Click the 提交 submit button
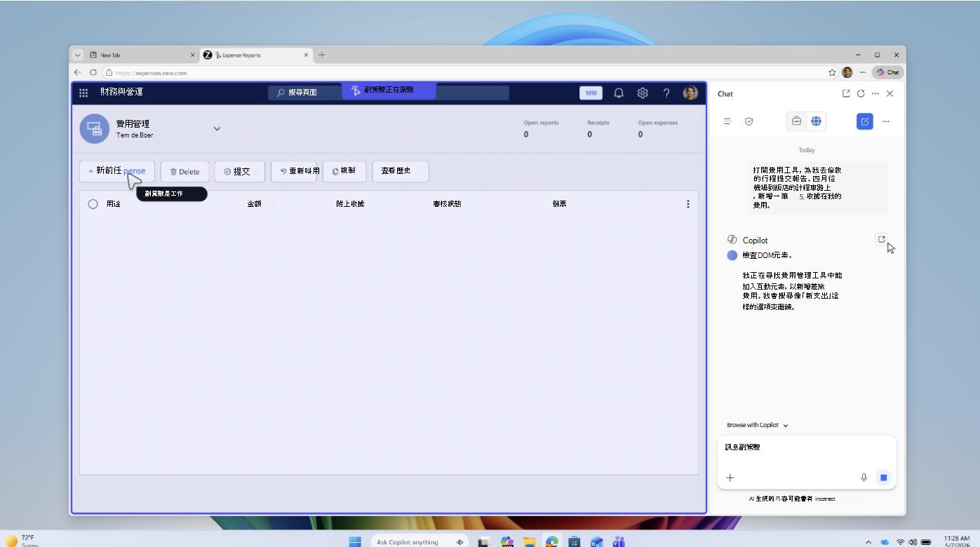 pyautogui.click(x=239, y=171)
